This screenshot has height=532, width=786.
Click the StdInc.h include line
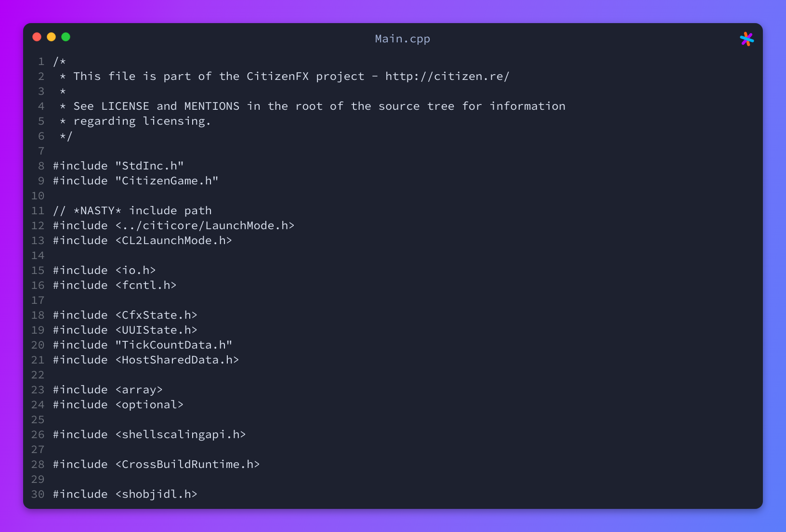[x=118, y=166]
